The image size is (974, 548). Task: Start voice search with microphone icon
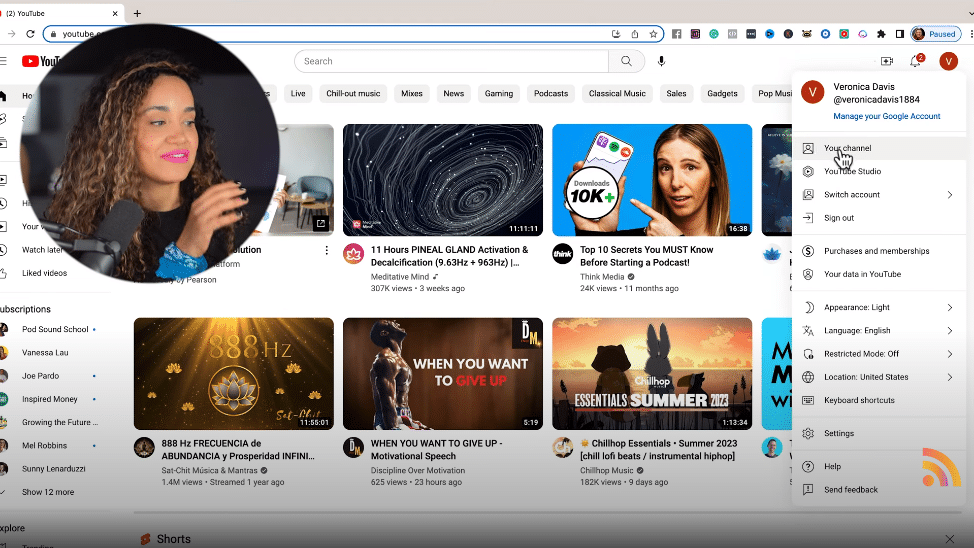[662, 61]
